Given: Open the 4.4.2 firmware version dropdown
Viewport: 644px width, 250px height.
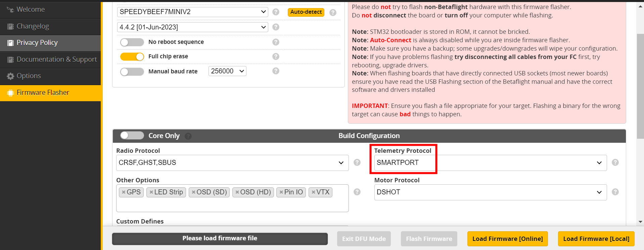Looking at the screenshot, I should [x=192, y=27].
